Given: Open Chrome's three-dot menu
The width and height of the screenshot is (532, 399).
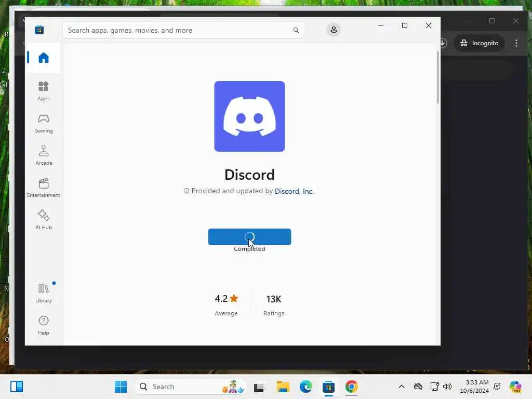Looking at the screenshot, I should (x=516, y=43).
